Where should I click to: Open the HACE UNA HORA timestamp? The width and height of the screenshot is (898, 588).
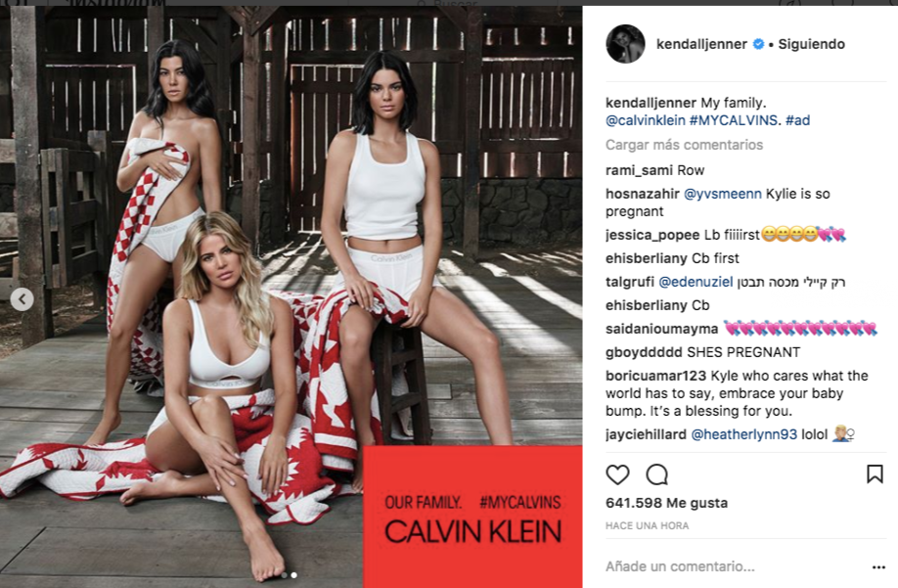(x=648, y=525)
